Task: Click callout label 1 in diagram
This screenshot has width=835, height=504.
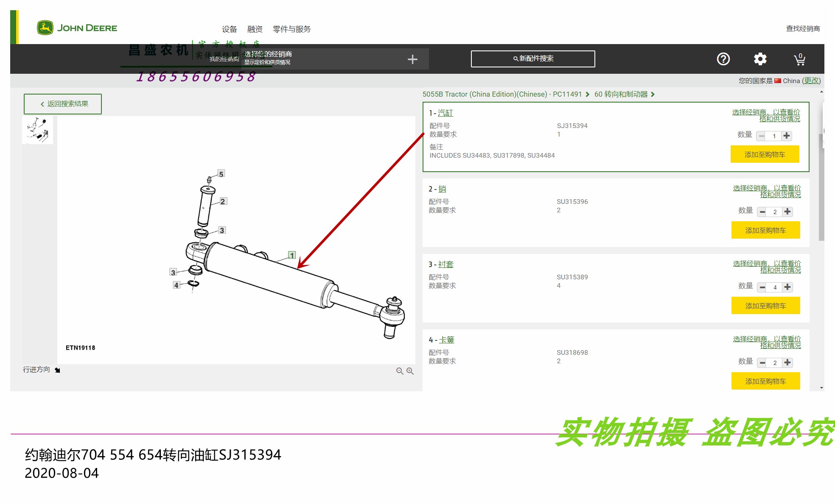Action: click(292, 255)
